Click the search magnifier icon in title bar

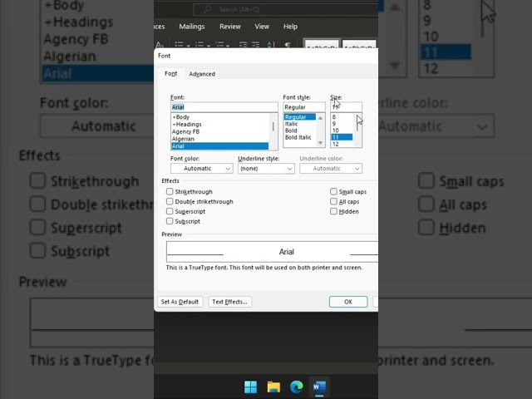207,9
